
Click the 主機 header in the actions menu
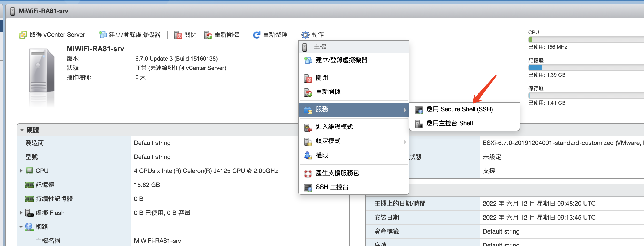coord(354,47)
